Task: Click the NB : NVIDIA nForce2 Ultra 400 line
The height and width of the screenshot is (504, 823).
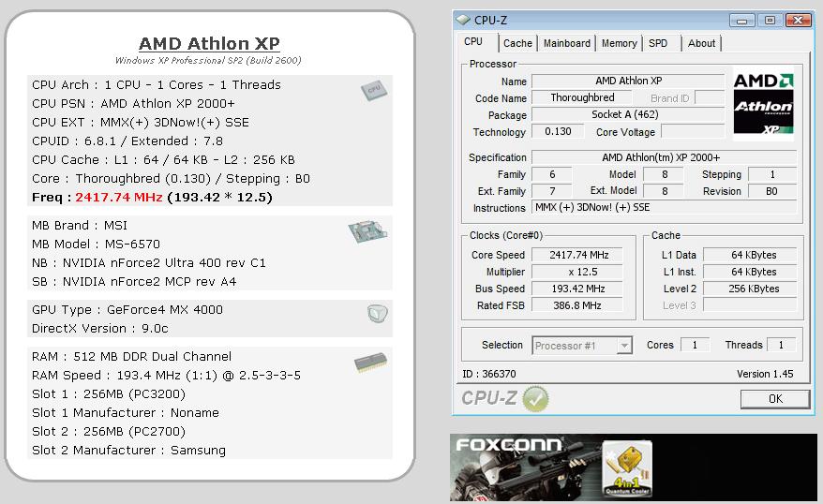Action: pyautogui.click(x=148, y=262)
